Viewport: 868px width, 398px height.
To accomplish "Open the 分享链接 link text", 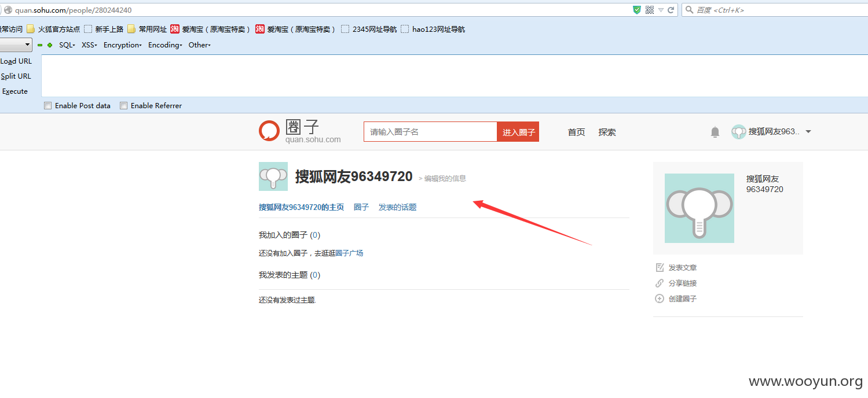I will pos(683,283).
